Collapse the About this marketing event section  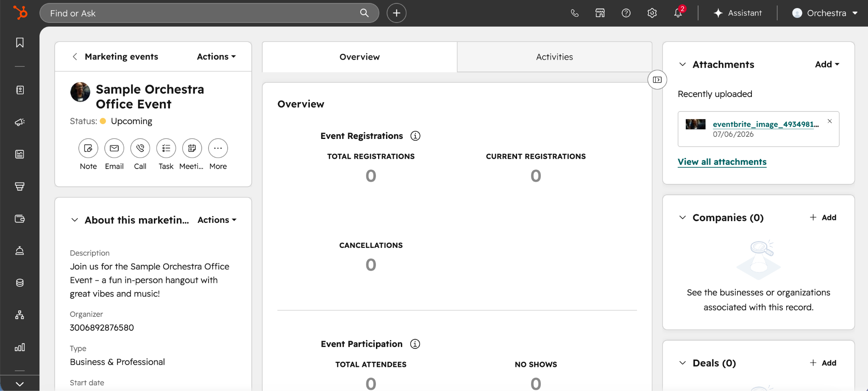[x=75, y=220]
